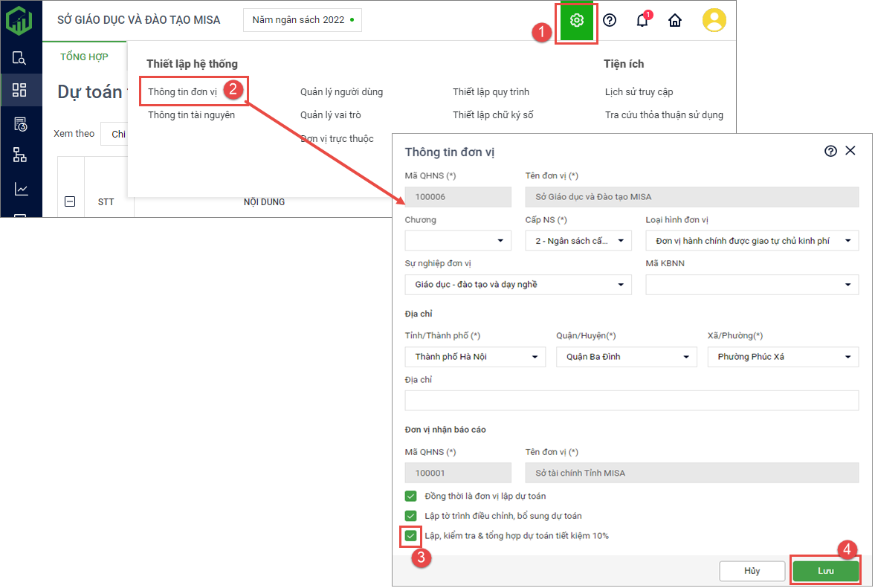Image resolution: width=875 pixels, height=588 pixels.
Task: Select 'Thông tin đơn vị' menu item
Action: pyautogui.click(x=182, y=92)
